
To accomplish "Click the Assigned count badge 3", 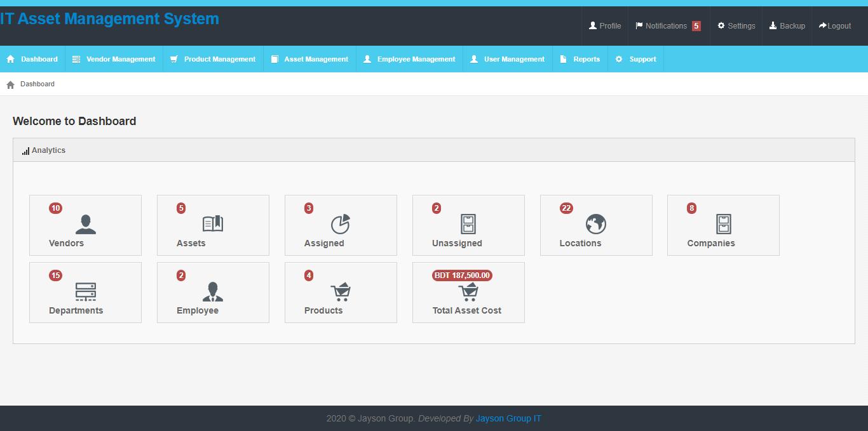I will (309, 208).
